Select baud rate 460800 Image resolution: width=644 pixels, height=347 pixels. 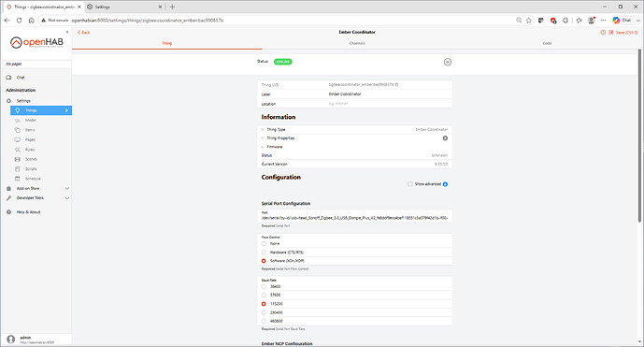(x=264, y=321)
